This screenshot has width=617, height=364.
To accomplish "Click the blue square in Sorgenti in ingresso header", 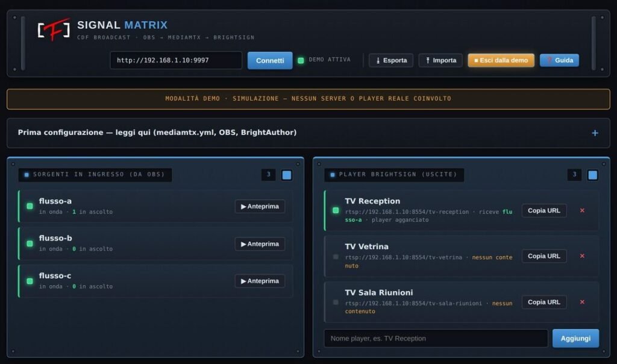I will click(287, 175).
